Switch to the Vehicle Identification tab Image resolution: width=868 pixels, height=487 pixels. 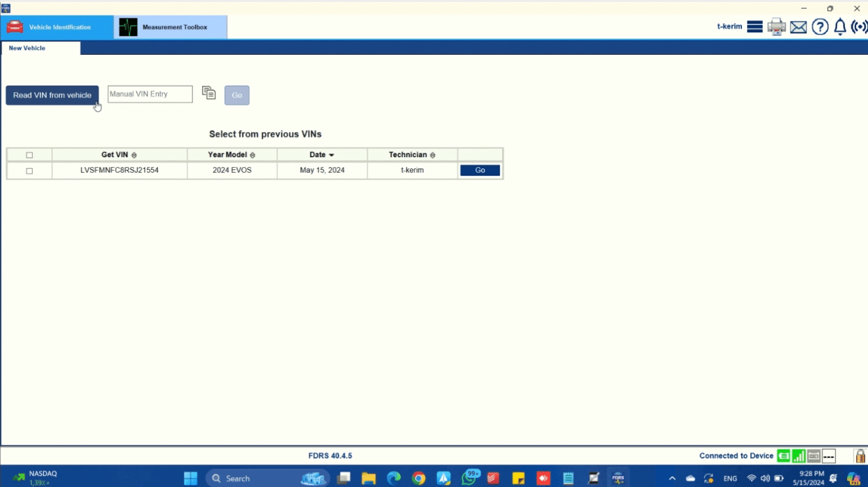pos(57,27)
